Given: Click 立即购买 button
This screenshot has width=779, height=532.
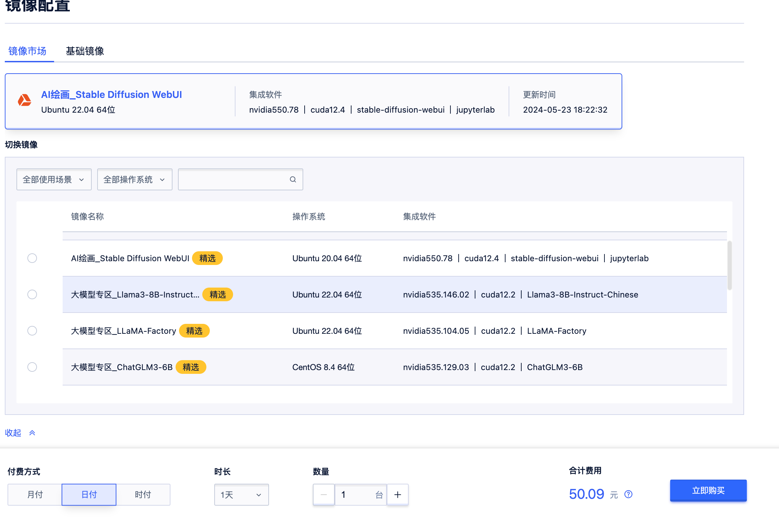Looking at the screenshot, I should click(x=708, y=490).
